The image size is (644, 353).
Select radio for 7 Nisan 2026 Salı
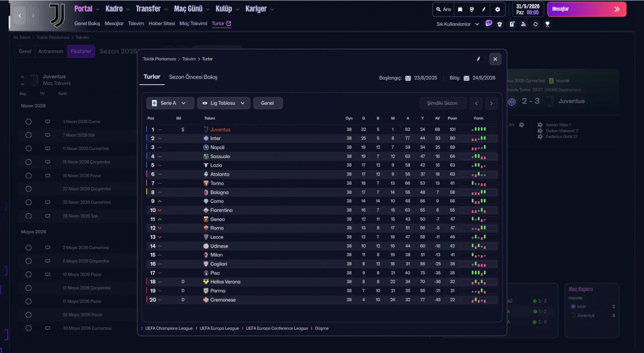(28, 135)
